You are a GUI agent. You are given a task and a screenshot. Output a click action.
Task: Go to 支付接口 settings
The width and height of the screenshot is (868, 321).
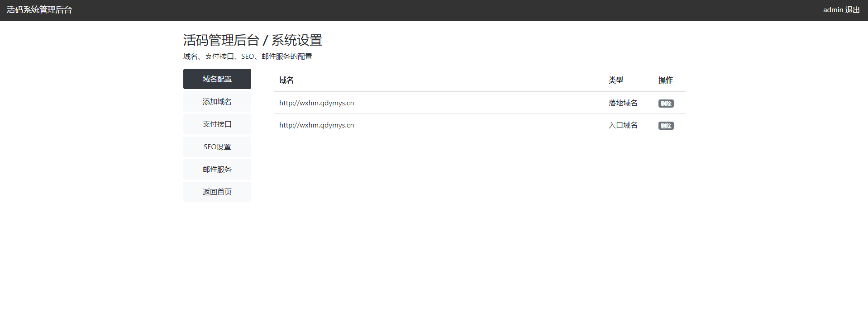(217, 124)
